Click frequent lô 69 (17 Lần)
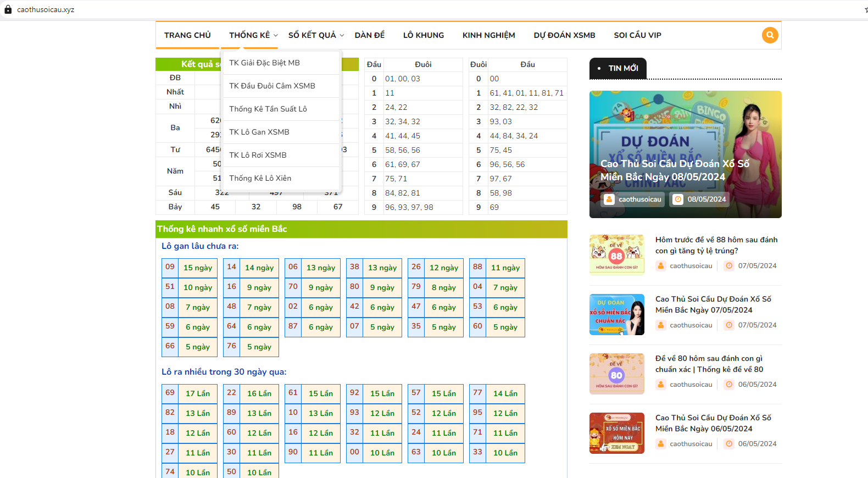 170,393
